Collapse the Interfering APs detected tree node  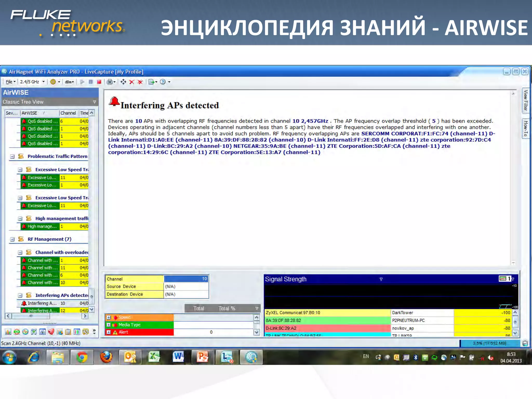pyautogui.click(x=20, y=295)
